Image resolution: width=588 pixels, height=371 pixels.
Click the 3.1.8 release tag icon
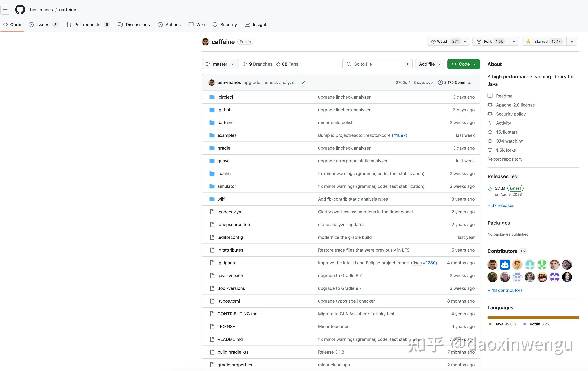490,188
